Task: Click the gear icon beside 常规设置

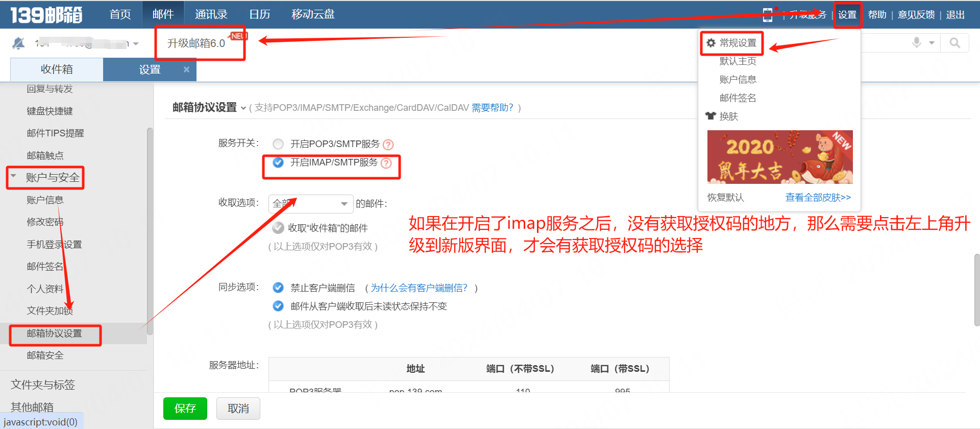Action: coord(711,43)
